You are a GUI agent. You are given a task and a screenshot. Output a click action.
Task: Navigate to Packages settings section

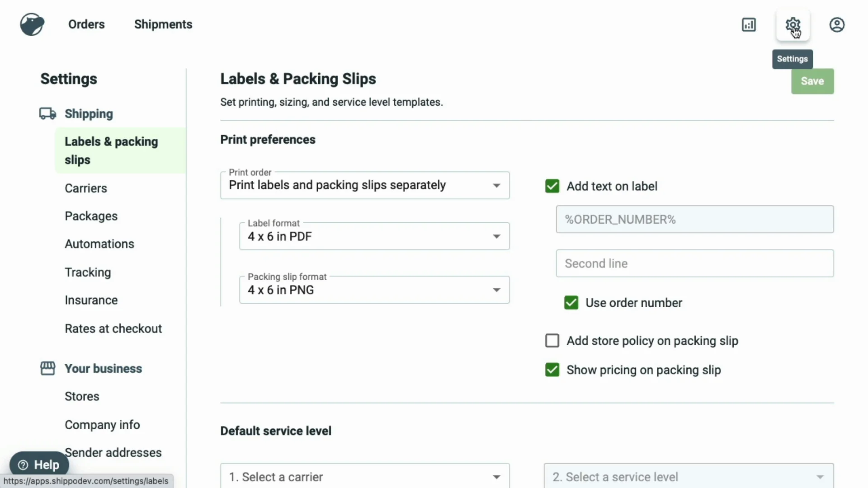(91, 216)
